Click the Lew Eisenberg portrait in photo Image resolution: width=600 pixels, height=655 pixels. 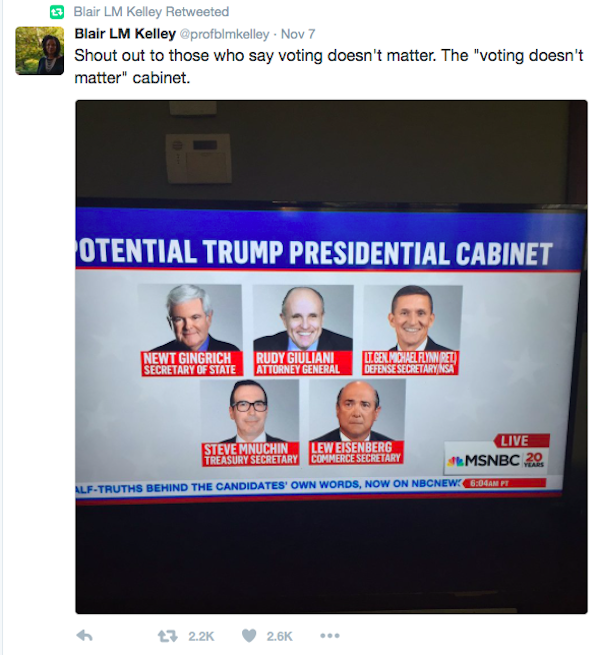coord(357,410)
